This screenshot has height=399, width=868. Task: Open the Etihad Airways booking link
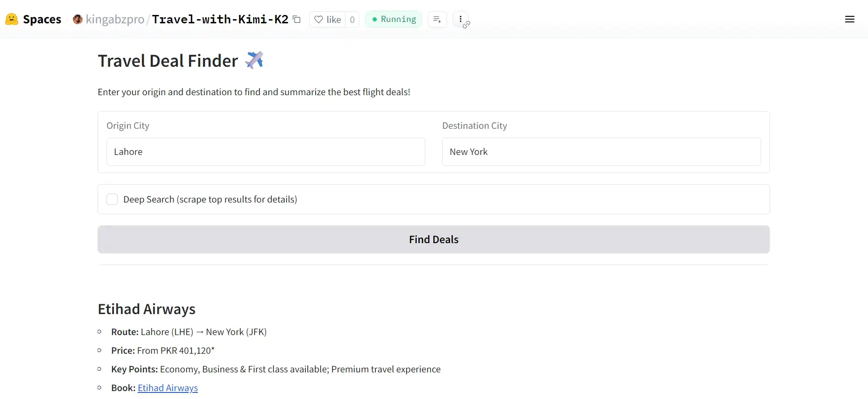pos(168,388)
